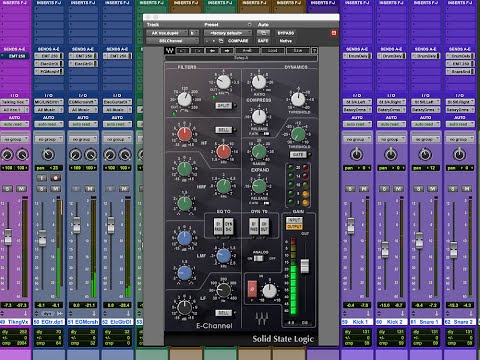Click the LMF frequency blue knob
480x360 pixels.
coord(224,256)
